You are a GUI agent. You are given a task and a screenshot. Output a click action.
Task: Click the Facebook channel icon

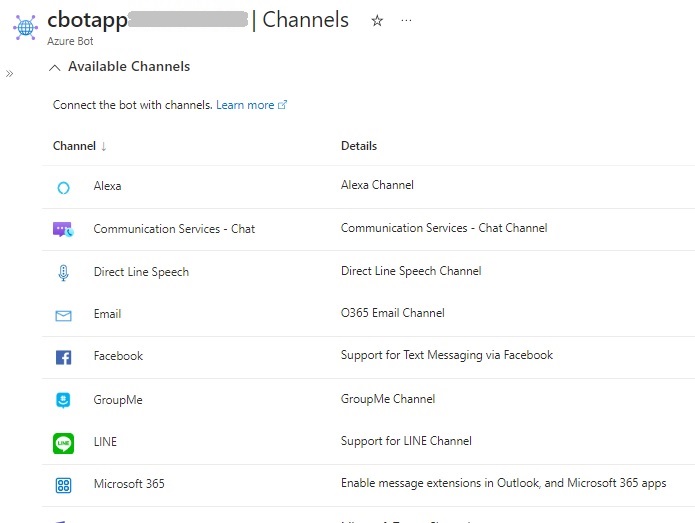[63, 357]
